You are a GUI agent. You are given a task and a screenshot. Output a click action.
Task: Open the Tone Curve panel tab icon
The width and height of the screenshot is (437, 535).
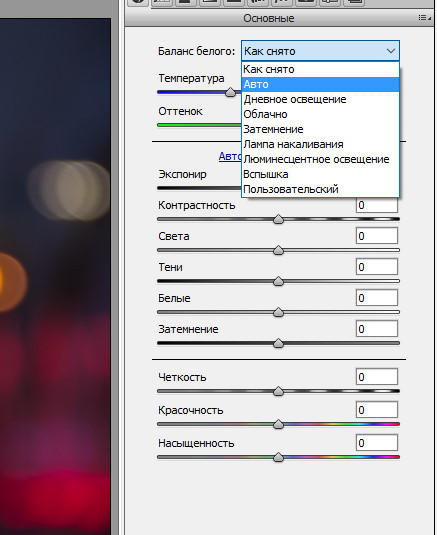tap(162, 3)
